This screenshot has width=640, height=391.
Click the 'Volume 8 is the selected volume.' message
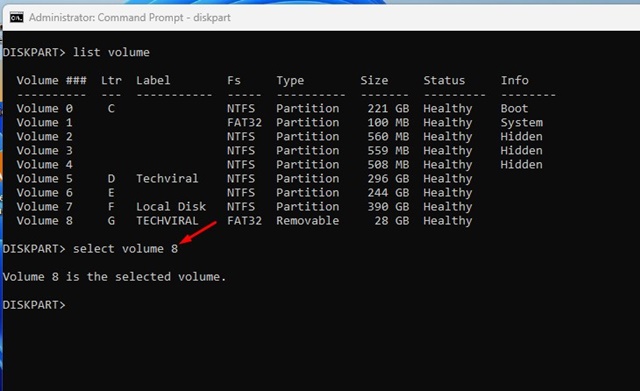tap(114, 277)
